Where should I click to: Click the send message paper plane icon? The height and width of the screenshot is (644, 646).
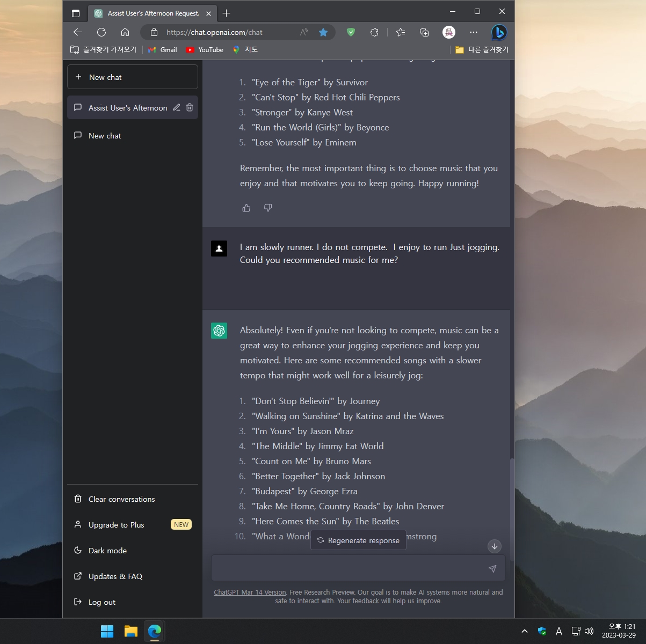point(492,568)
